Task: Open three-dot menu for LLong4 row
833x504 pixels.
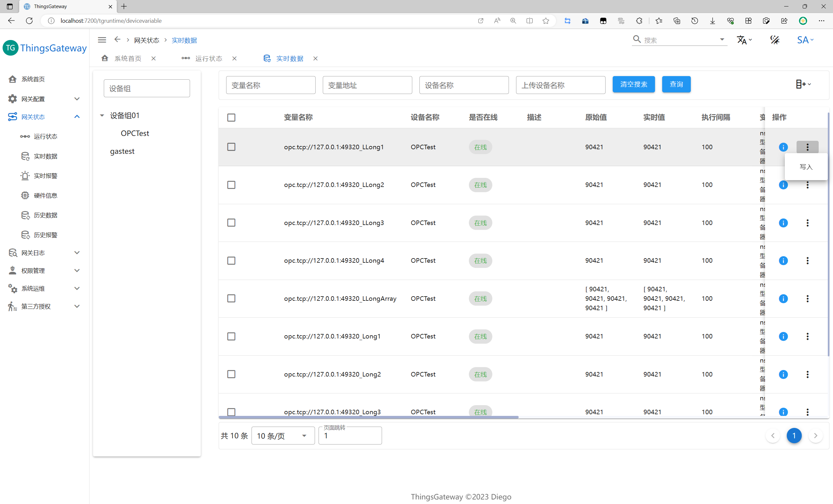Action: [x=807, y=261]
